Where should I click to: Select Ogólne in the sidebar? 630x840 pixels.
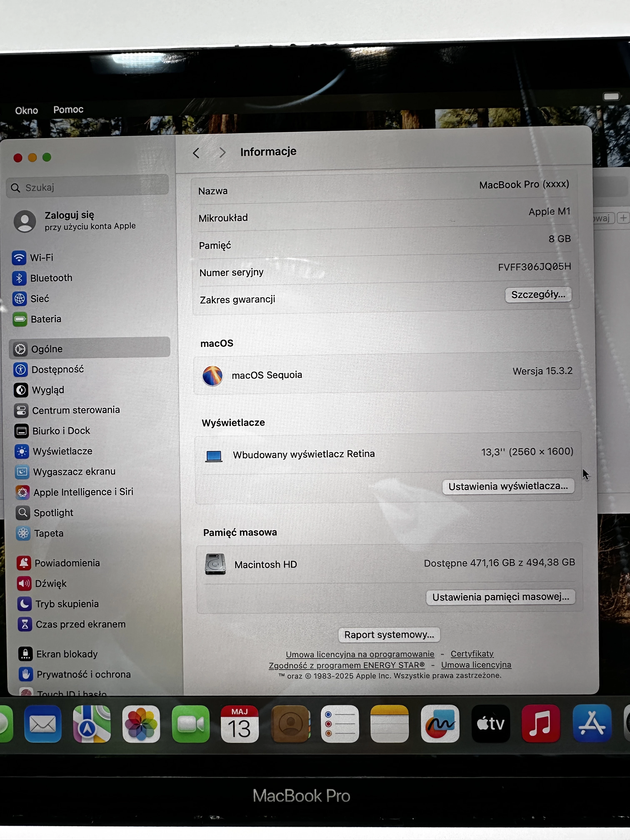point(89,348)
